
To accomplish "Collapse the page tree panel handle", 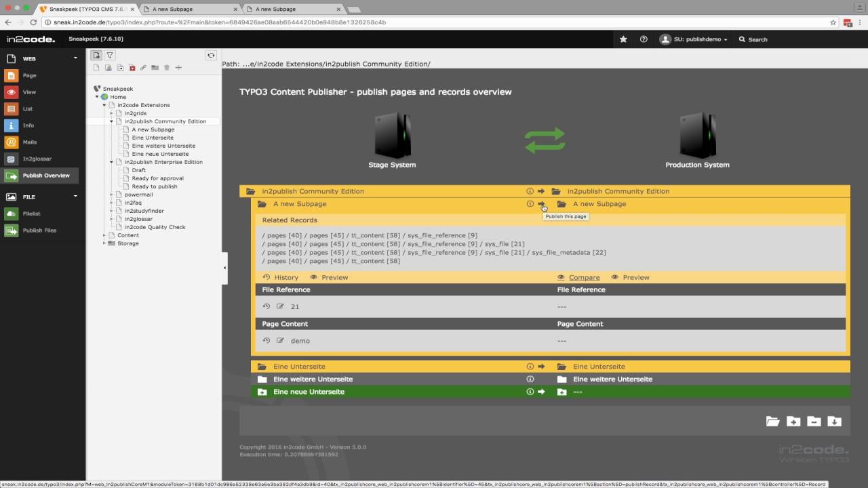I will click(224, 268).
